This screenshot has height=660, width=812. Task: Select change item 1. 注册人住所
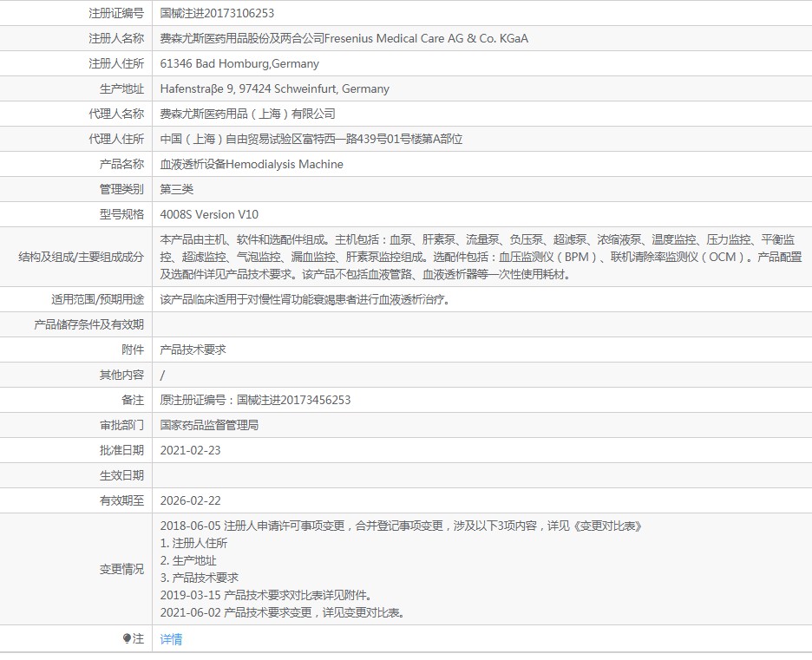[193, 544]
